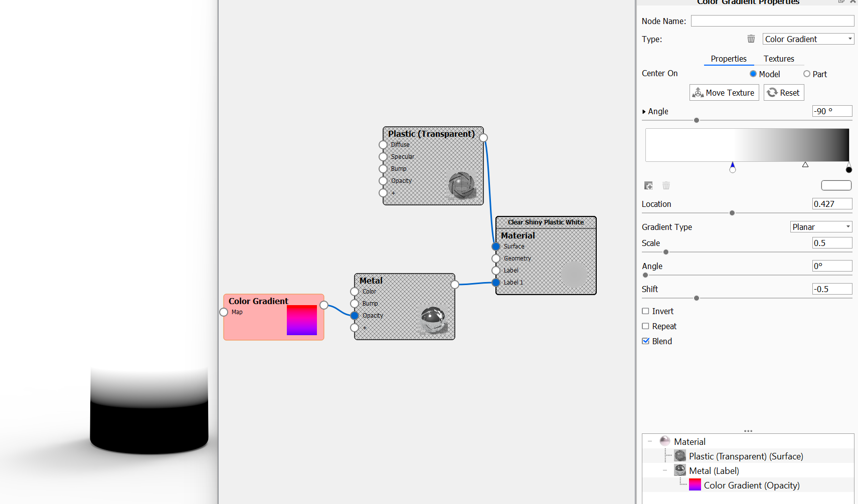Switch to the Properties tab
This screenshot has height=504, width=858.
[x=729, y=59]
